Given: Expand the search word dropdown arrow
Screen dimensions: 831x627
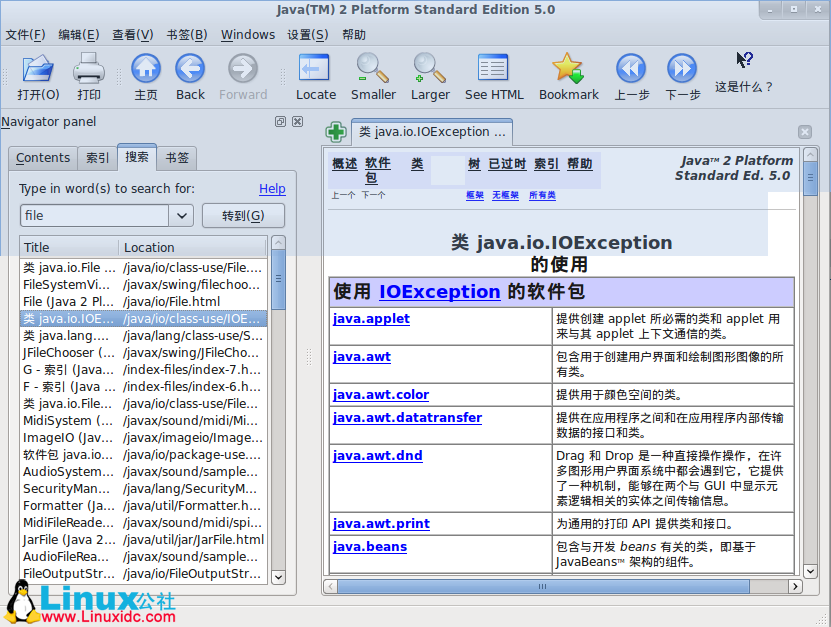Looking at the screenshot, I should [181, 216].
